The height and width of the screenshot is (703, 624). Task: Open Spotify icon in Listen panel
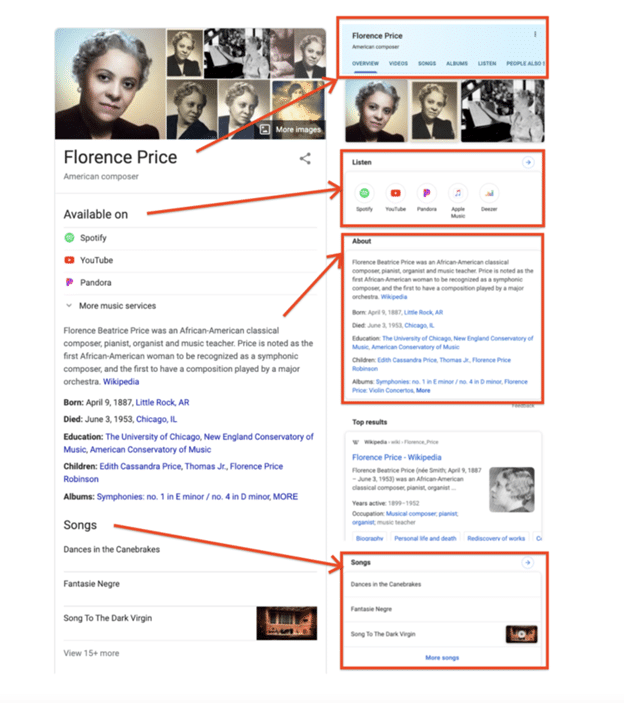pos(364,193)
